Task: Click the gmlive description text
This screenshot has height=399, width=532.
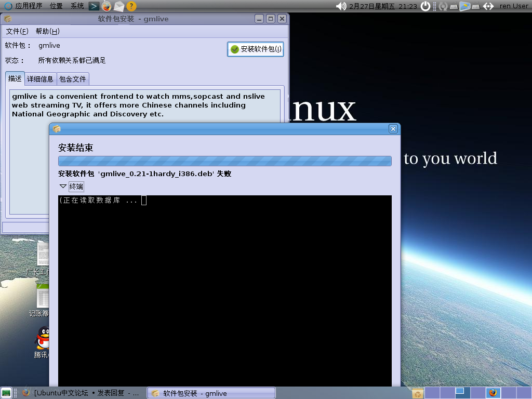Action: tap(138, 105)
